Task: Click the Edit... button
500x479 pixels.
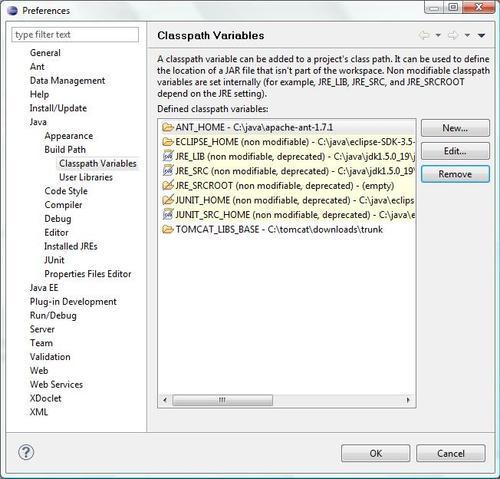Action: pyautogui.click(x=455, y=151)
